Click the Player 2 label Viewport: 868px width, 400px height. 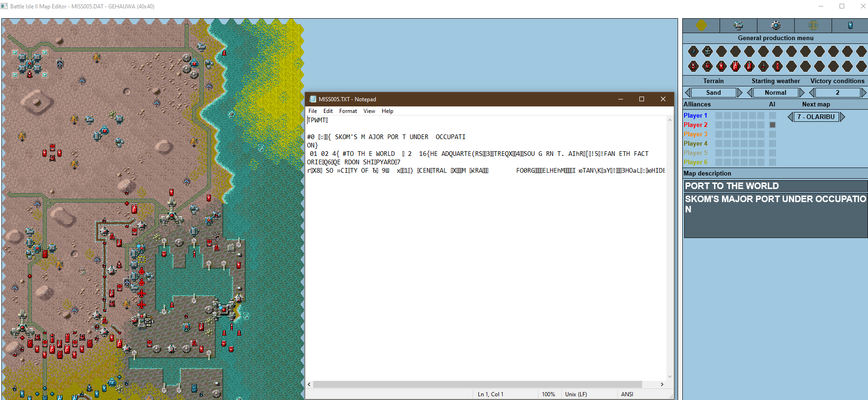coord(695,125)
